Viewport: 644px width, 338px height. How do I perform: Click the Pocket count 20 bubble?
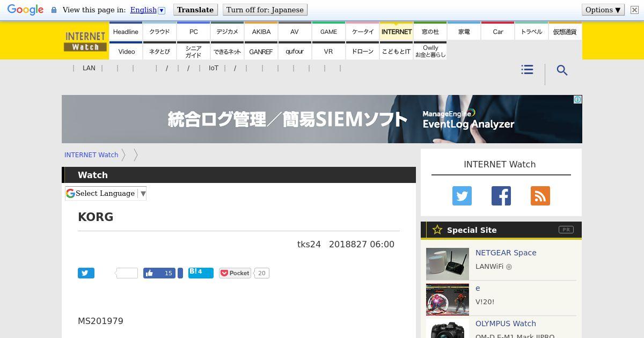261,273
